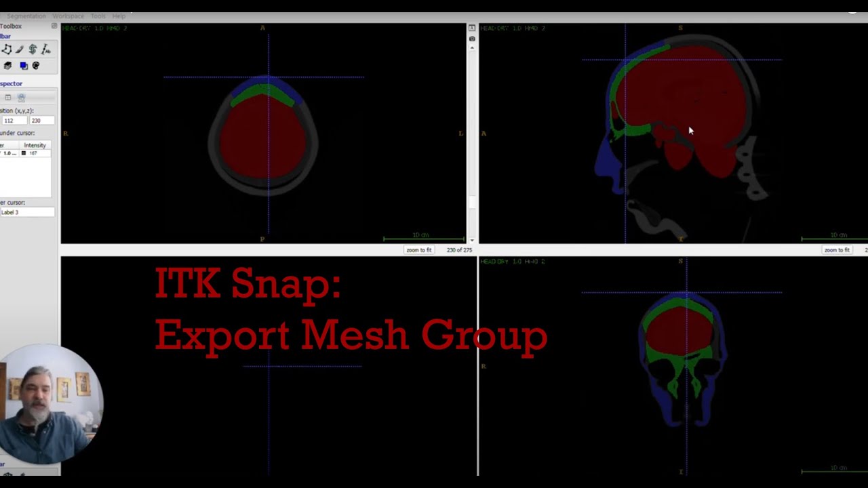Viewport: 868px width, 488px height.
Task: Open the Workspace menu
Action: [68, 16]
